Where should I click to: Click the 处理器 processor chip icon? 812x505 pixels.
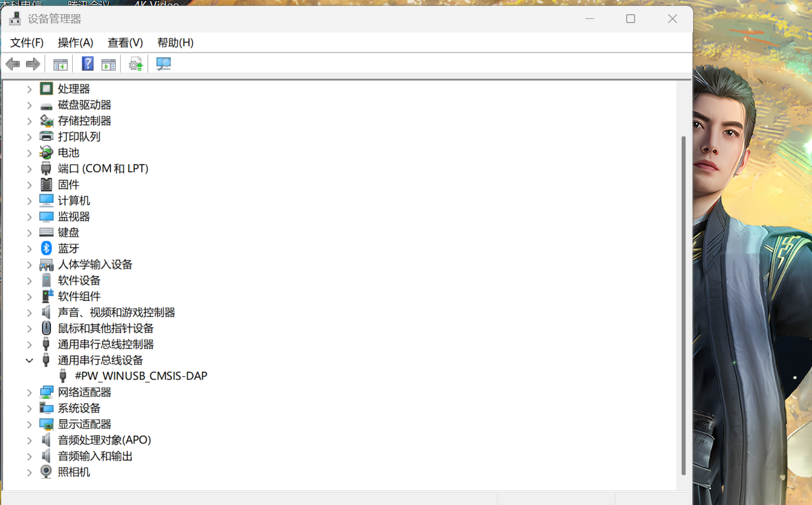[46, 89]
